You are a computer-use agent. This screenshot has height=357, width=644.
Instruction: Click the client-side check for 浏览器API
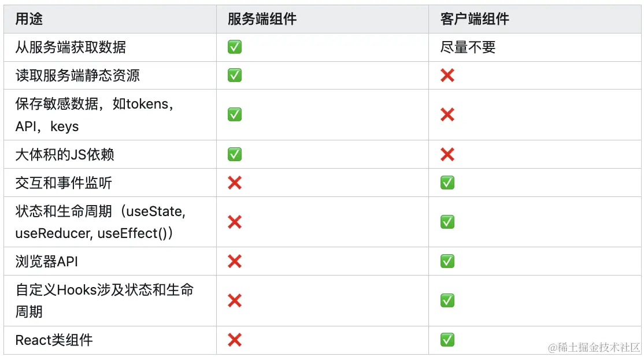(447, 261)
